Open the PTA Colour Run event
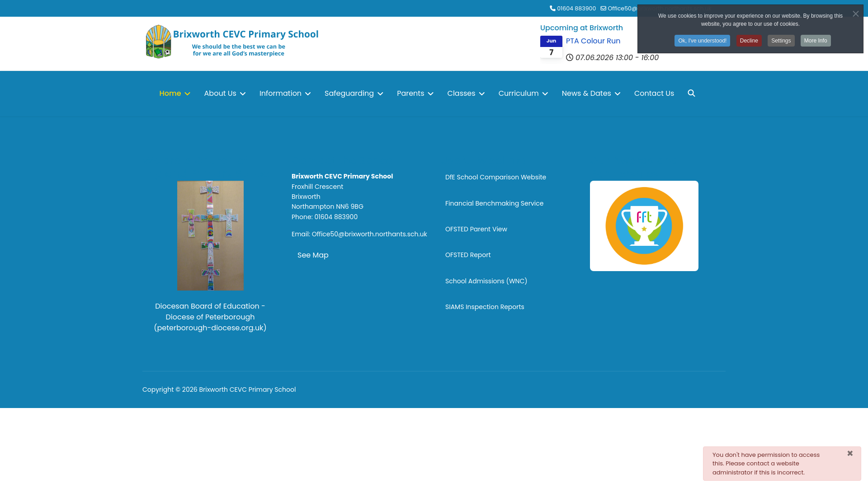This screenshot has height=488, width=868. [x=593, y=41]
